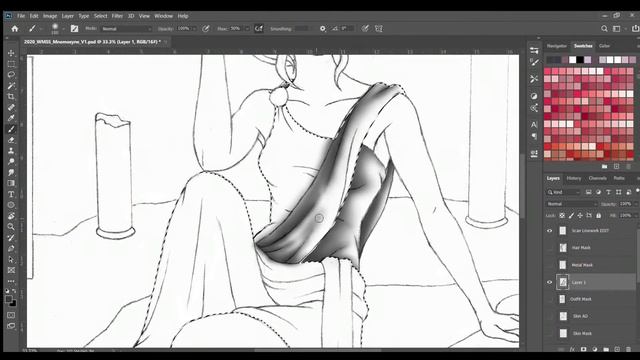Toggle lock all padlock icon

pos(598,216)
